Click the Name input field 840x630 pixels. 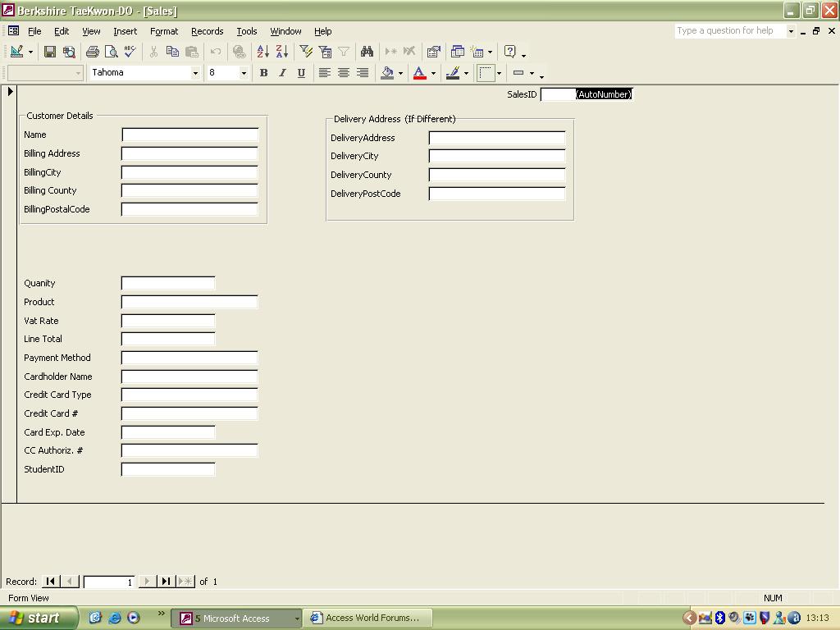[x=190, y=135]
